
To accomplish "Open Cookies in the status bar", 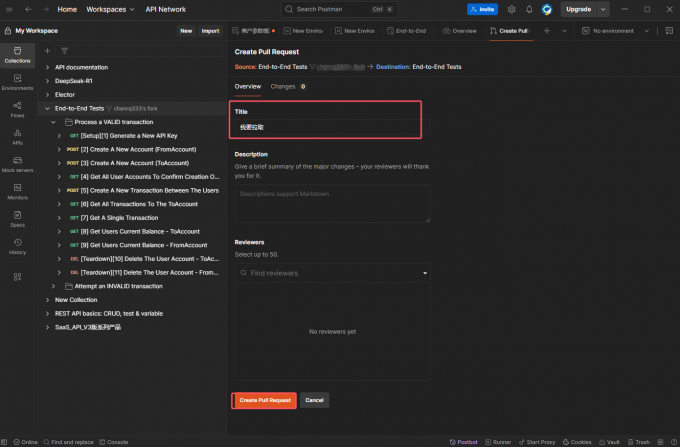I will click(577, 442).
